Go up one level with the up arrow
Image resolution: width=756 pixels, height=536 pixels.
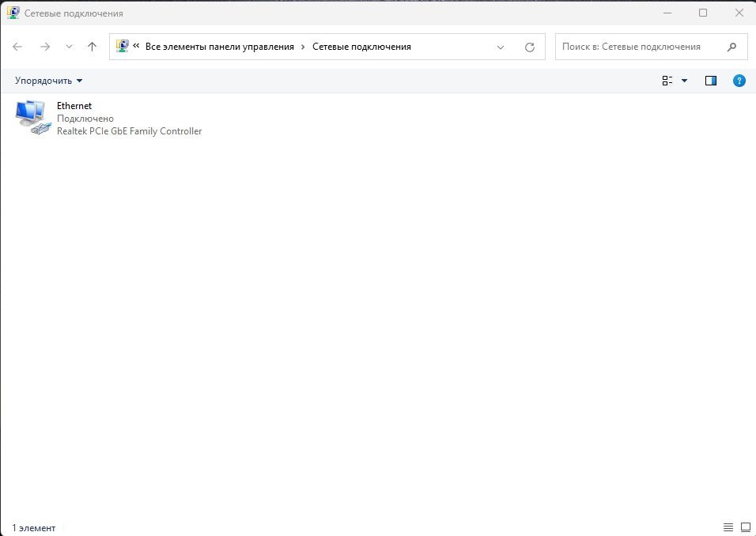coord(92,47)
